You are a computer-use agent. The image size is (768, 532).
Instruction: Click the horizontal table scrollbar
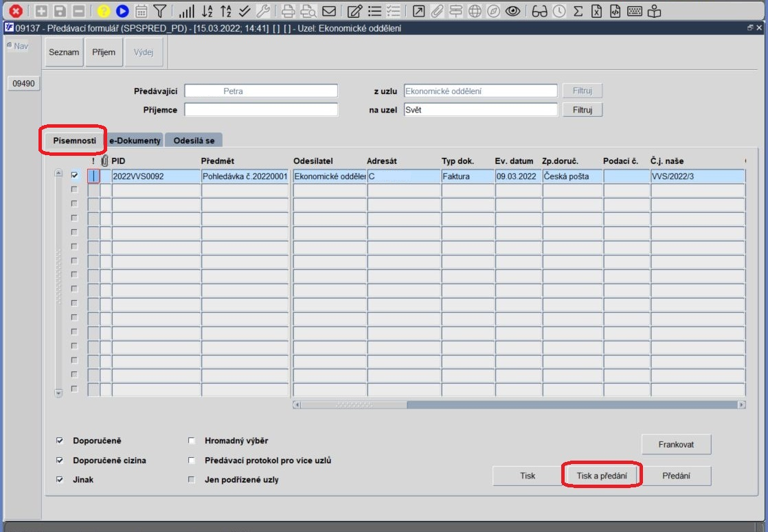click(519, 405)
